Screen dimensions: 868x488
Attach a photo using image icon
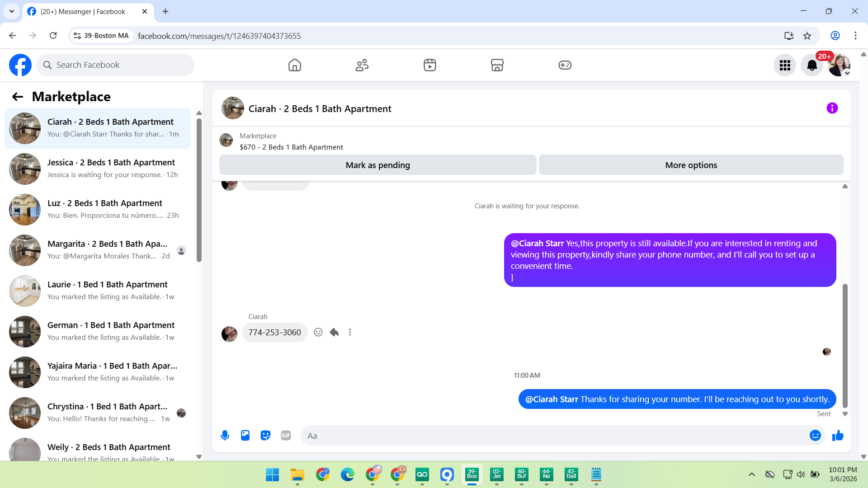(x=245, y=436)
